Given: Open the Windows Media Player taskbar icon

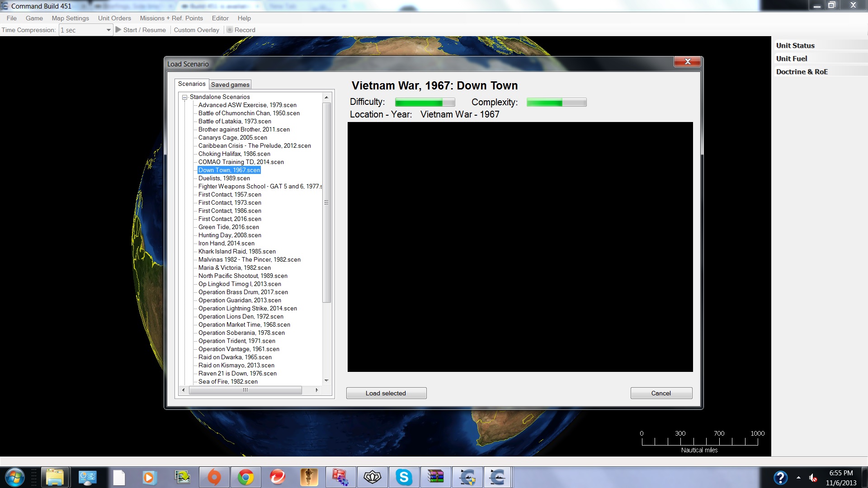Looking at the screenshot, I should click(149, 477).
